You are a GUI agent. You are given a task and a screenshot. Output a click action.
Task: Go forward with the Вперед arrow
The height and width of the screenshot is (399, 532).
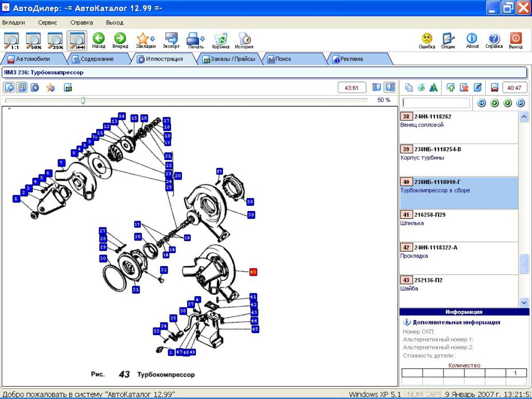click(120, 40)
